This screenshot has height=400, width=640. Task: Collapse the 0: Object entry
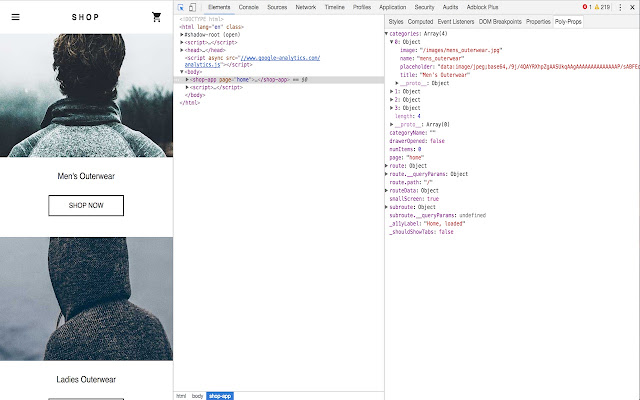click(391, 42)
